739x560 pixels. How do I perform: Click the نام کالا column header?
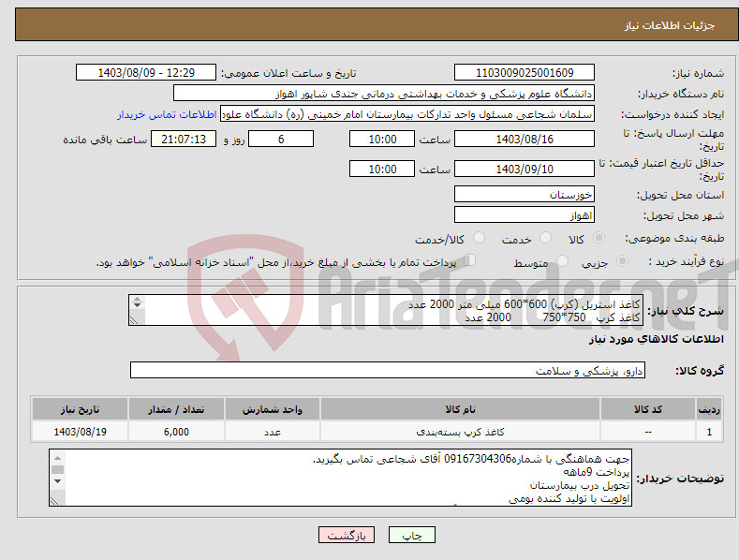tap(460, 409)
